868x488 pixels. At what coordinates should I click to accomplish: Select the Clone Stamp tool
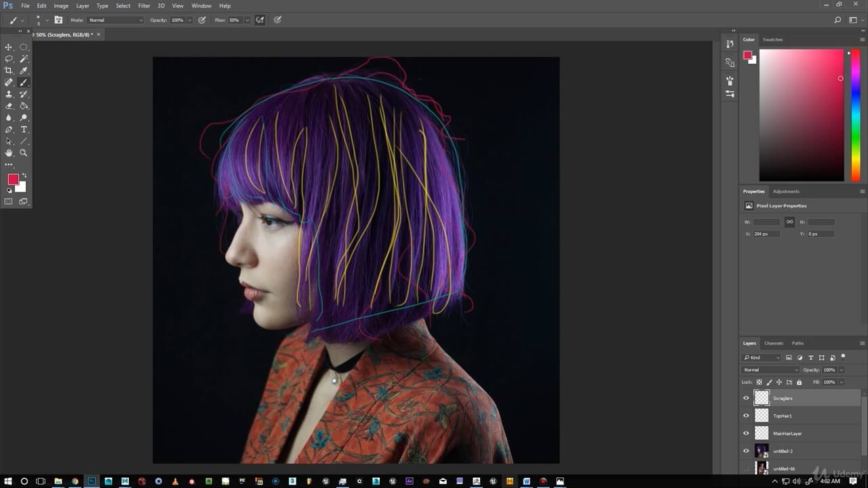(9, 94)
